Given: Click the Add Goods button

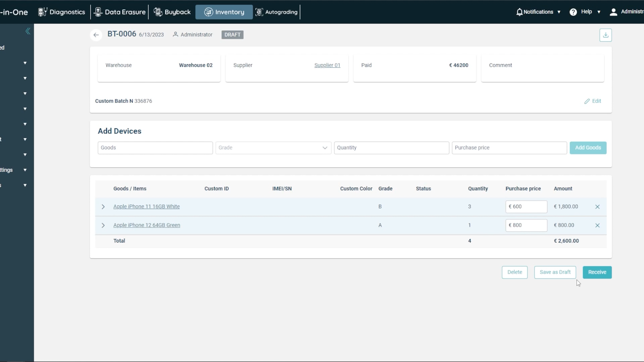Looking at the screenshot, I should tap(588, 148).
